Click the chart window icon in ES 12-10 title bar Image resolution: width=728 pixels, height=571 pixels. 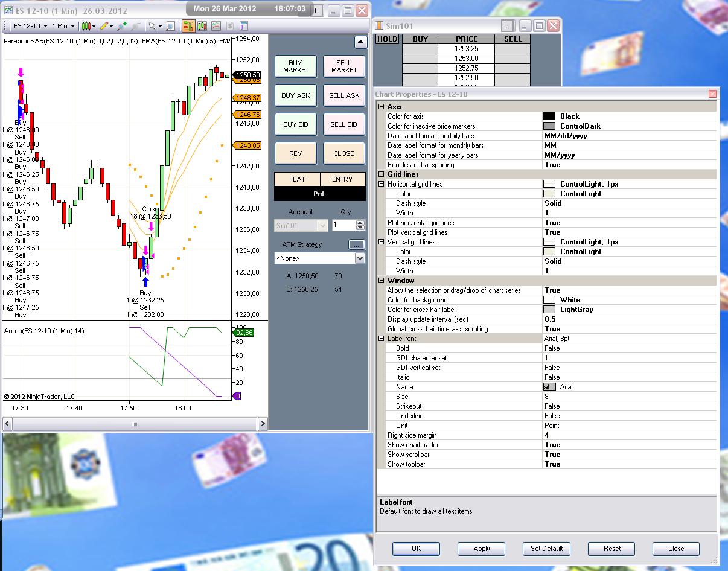8,10
